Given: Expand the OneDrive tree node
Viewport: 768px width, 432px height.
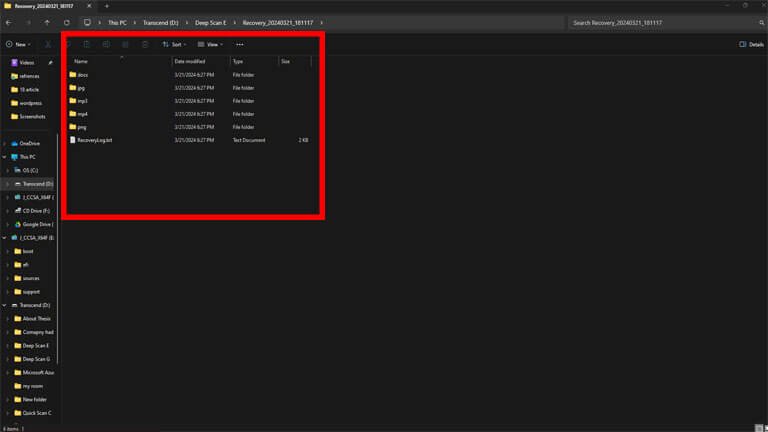Looking at the screenshot, I should [4, 144].
